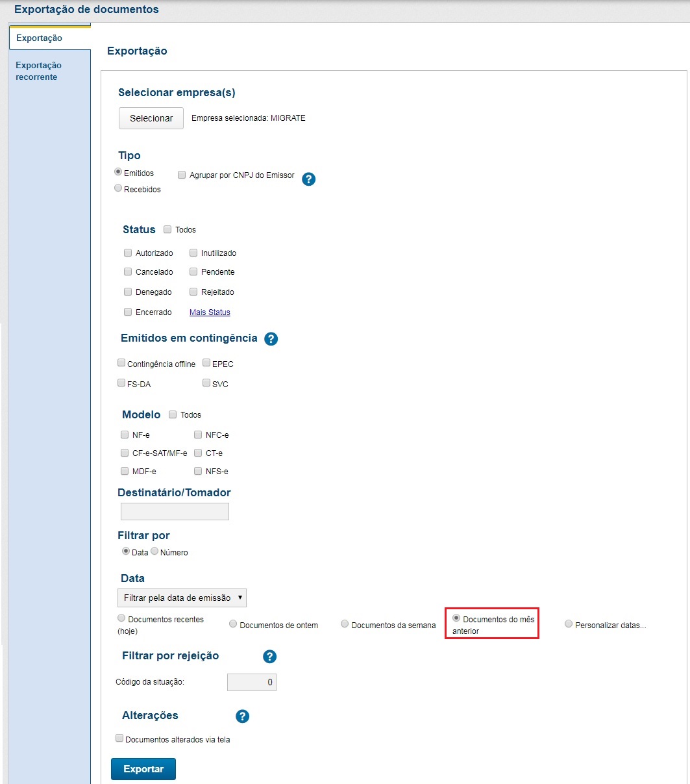Enable the NF-e model checkbox
The width and height of the screenshot is (690, 784).
(x=125, y=435)
